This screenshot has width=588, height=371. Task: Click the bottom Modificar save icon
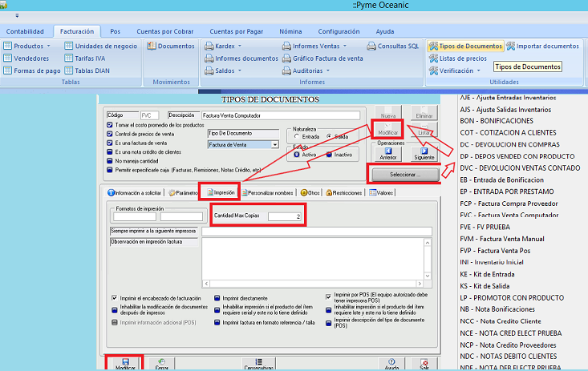point(126,361)
